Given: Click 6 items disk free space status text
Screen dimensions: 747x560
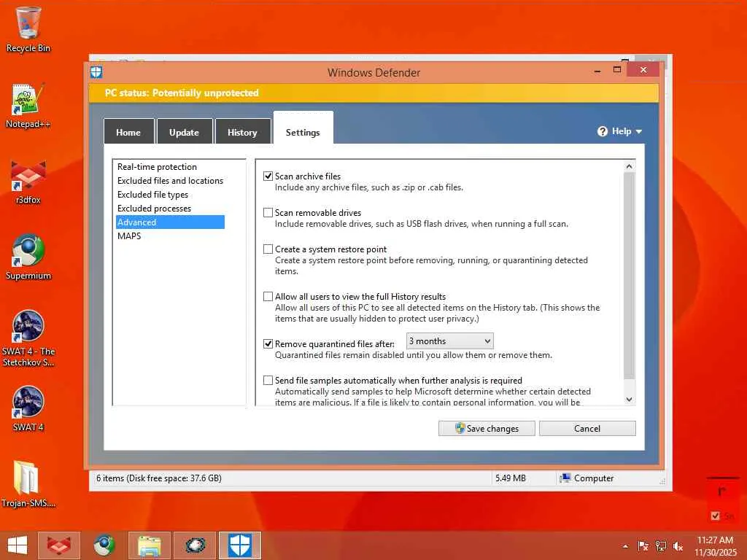Looking at the screenshot, I should (159, 478).
